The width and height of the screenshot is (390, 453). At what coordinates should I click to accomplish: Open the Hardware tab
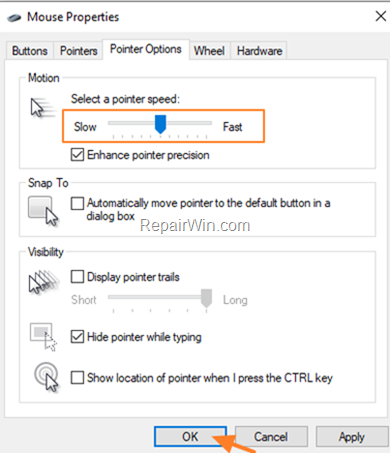point(259,51)
